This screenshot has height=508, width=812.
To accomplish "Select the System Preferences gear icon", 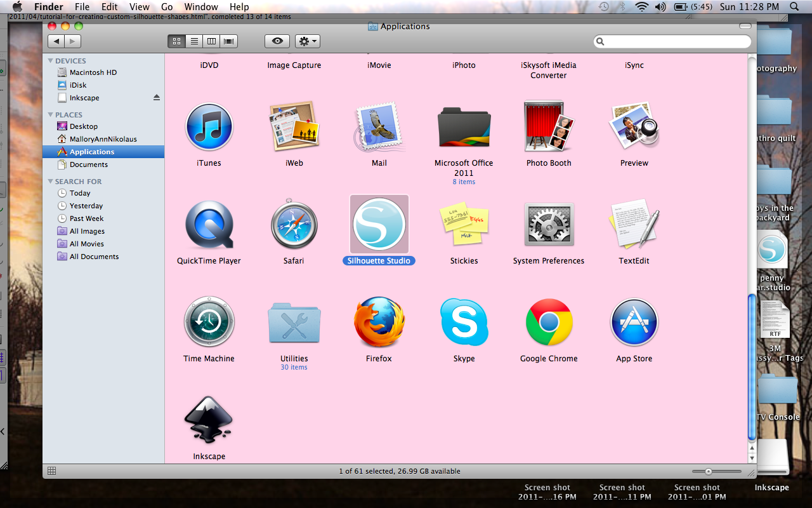I will pos(549,225).
